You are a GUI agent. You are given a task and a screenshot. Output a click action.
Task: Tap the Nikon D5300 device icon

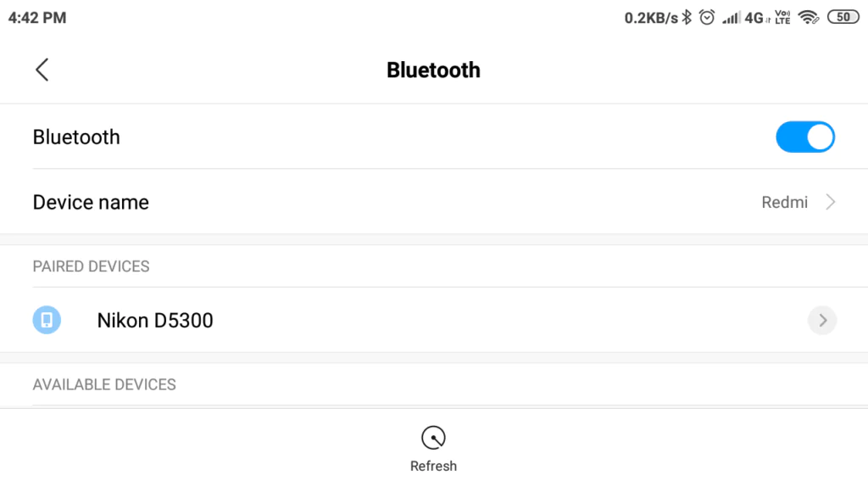47,320
